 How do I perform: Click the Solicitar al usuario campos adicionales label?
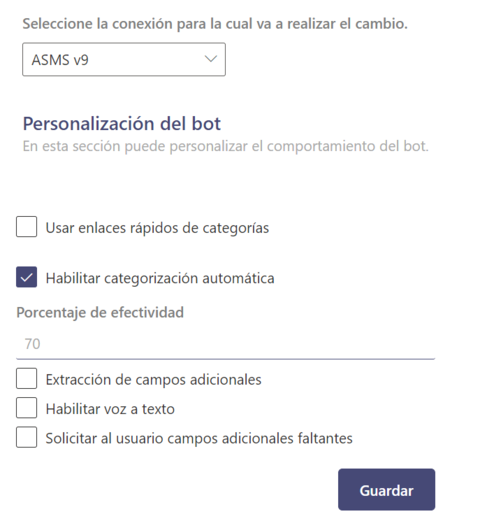click(x=199, y=438)
